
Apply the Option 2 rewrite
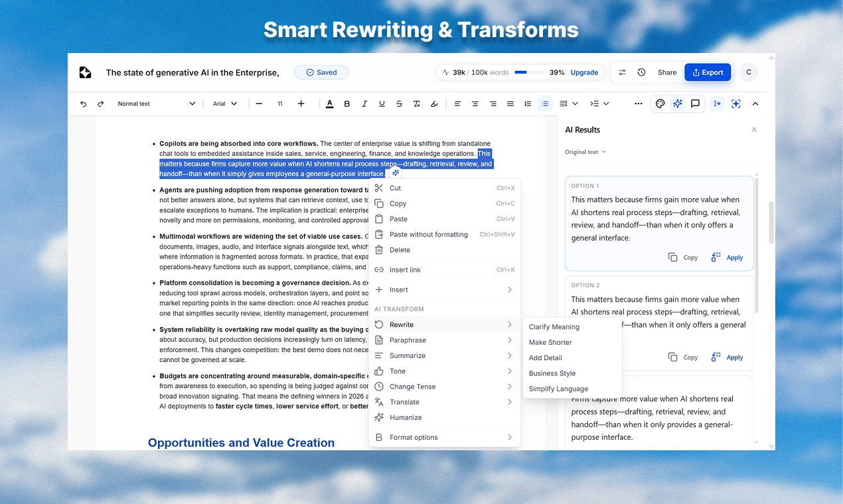(x=727, y=357)
